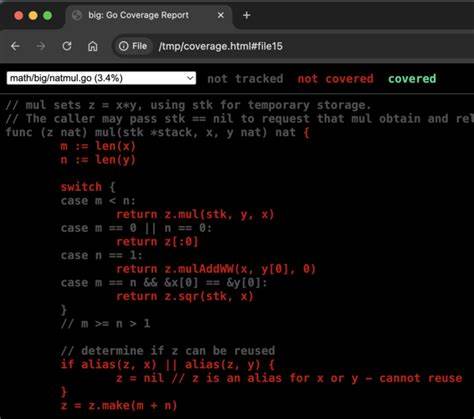This screenshot has width=474, height=419.
Task: Focus the /tmp/coverage.html address bar
Action: 221,46
